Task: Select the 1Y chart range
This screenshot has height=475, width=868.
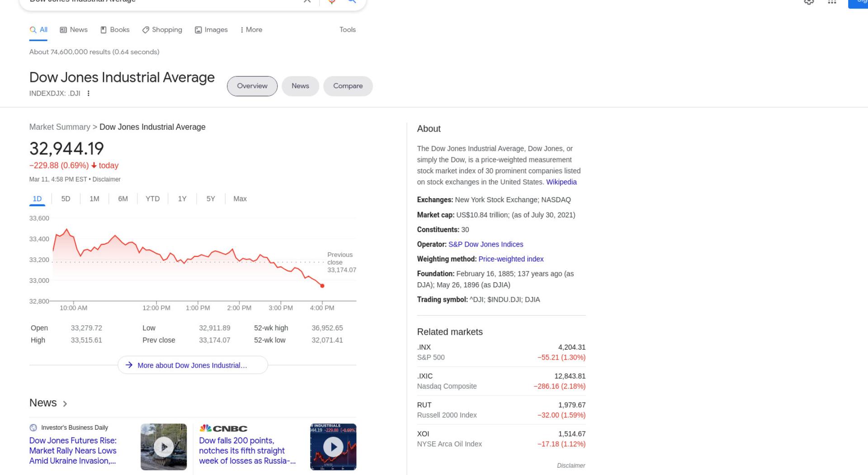Action: pos(182,199)
